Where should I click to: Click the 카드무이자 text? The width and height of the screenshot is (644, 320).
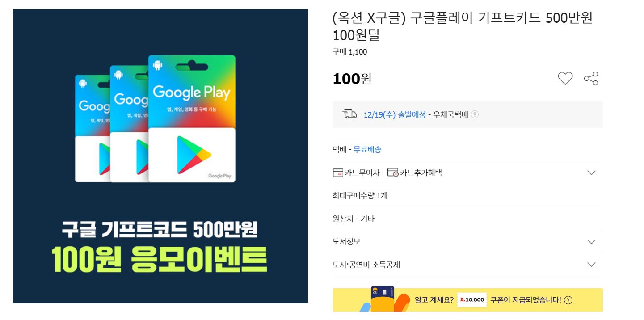(362, 173)
